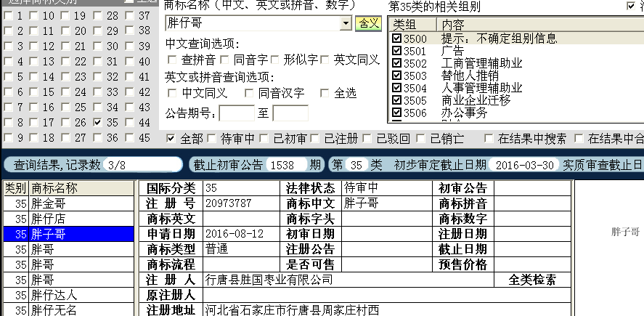The width and height of the screenshot is (644, 316).
Task: Check class 1 in the class grid
Action: pos(8,16)
